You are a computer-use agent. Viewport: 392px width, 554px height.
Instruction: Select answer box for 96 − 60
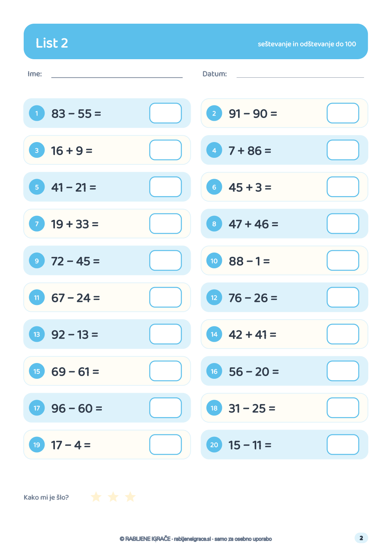[165, 408]
